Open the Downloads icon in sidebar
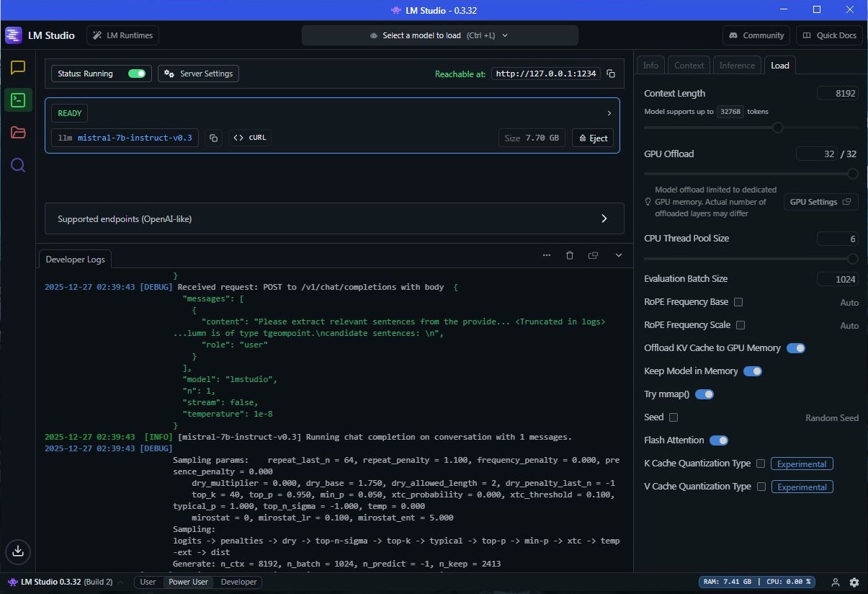Image resolution: width=868 pixels, height=594 pixels. coord(18,551)
